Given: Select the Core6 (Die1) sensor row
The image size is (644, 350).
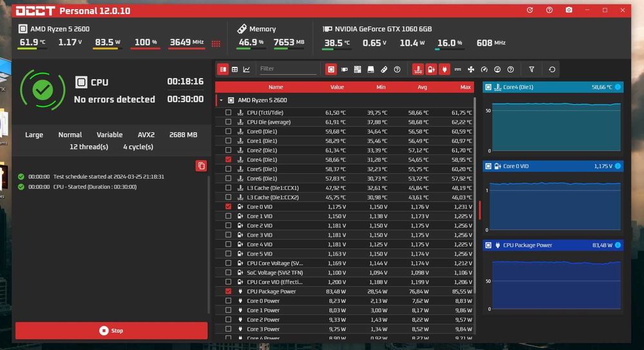Looking at the screenshot, I should (344, 178).
